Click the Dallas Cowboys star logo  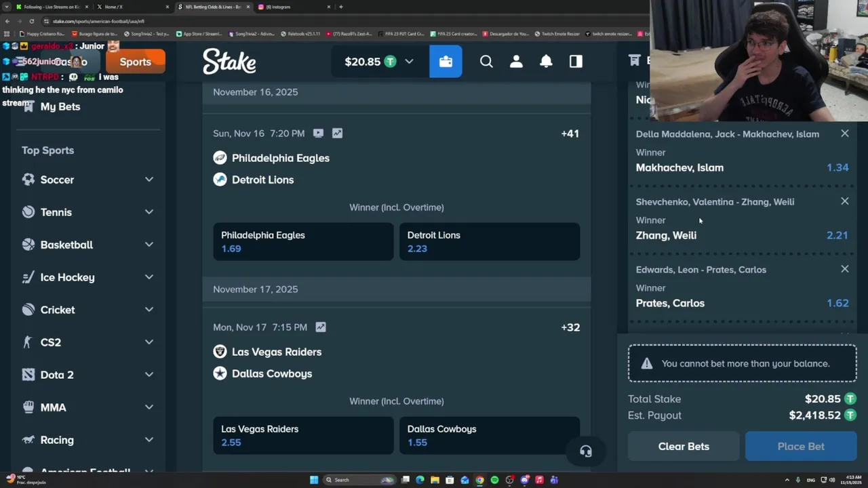coord(220,373)
